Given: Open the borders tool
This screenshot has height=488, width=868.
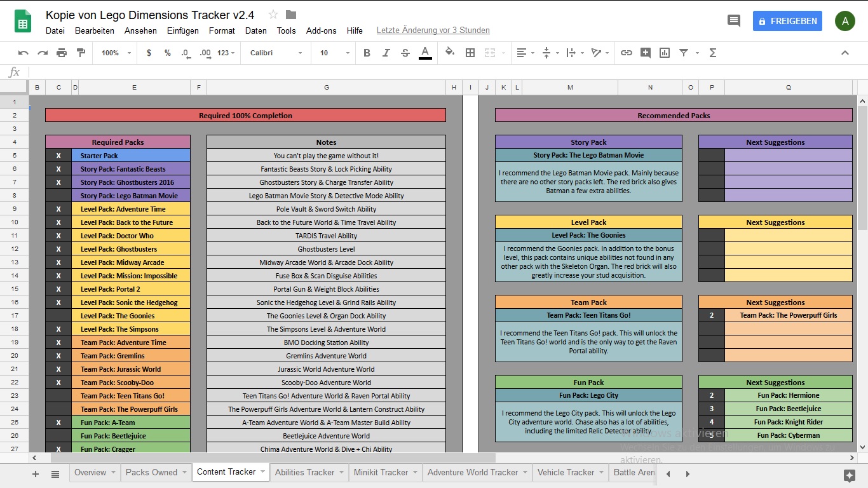Looking at the screenshot, I should 470,53.
